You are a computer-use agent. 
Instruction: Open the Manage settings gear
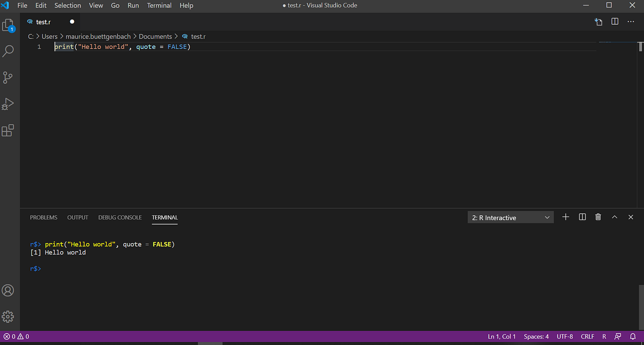8,316
